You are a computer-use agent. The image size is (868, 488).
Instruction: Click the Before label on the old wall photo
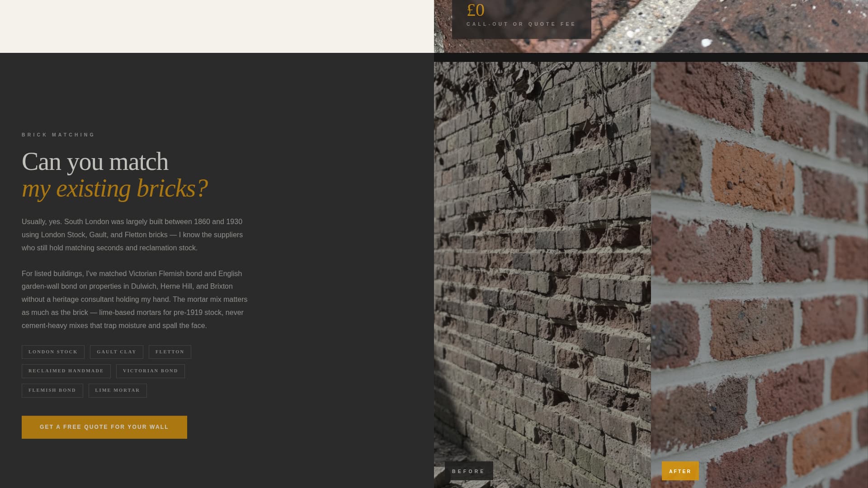[x=469, y=471]
